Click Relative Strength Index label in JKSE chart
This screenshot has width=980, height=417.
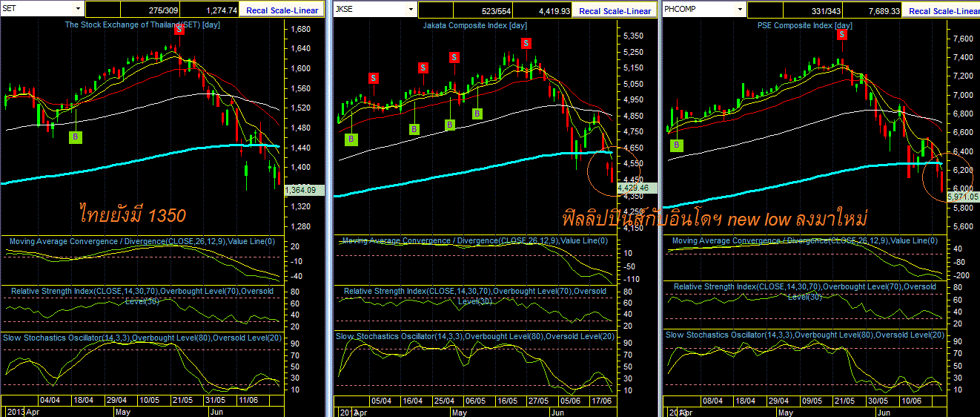474,295
